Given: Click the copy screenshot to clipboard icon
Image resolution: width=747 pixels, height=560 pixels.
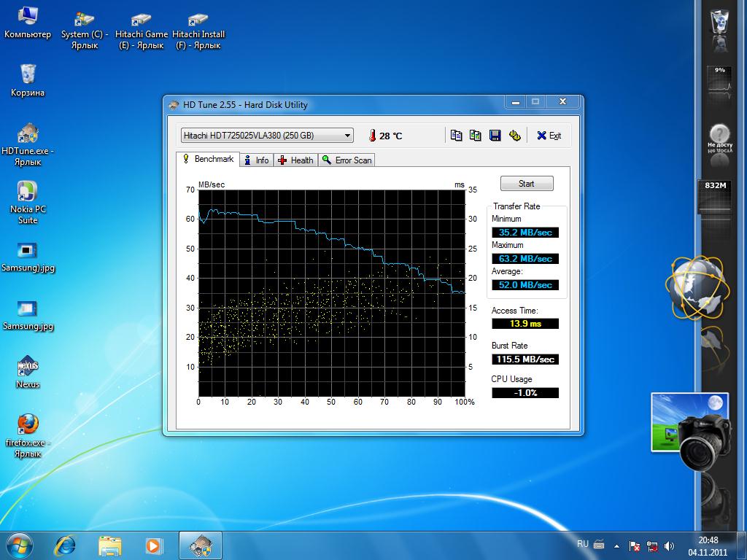Looking at the screenshot, I should click(x=476, y=136).
